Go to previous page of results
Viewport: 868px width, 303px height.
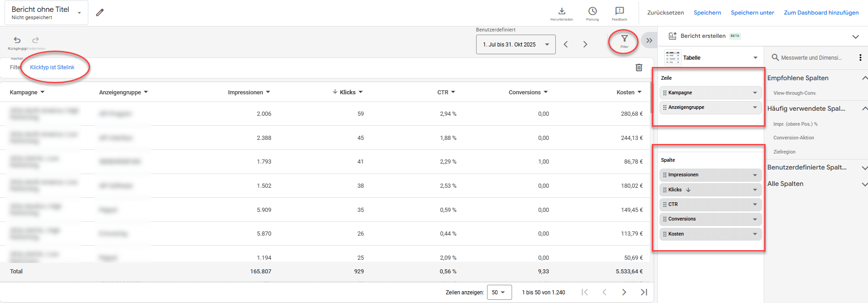point(604,292)
